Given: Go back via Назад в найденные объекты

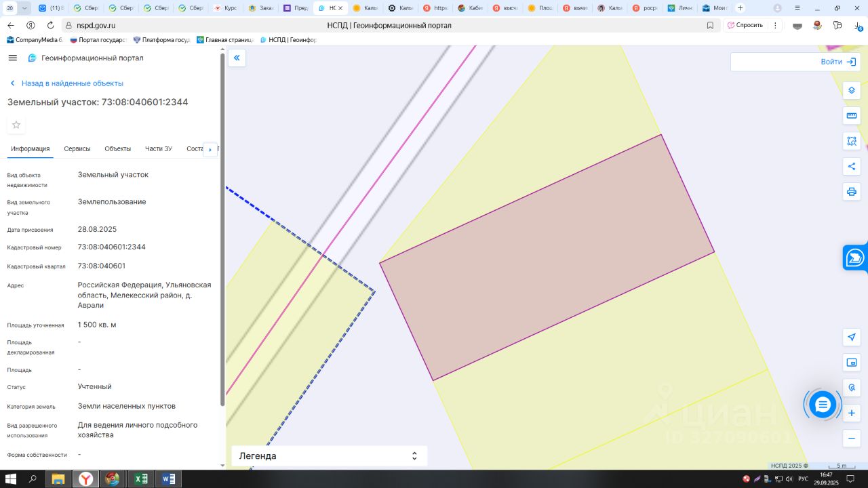Looking at the screenshot, I should click(x=67, y=83).
